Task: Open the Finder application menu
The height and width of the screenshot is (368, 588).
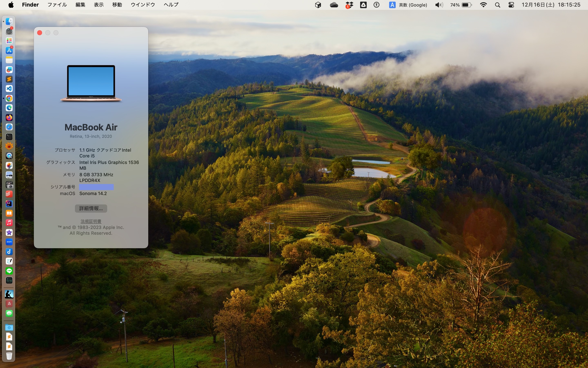Action: pos(30,5)
